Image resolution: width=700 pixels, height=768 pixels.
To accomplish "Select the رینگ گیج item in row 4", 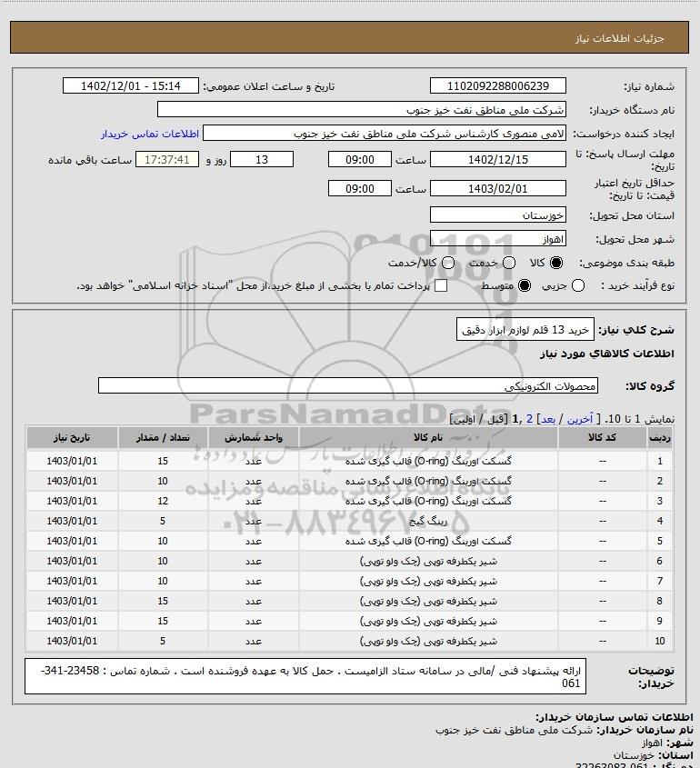I will pos(428,521).
